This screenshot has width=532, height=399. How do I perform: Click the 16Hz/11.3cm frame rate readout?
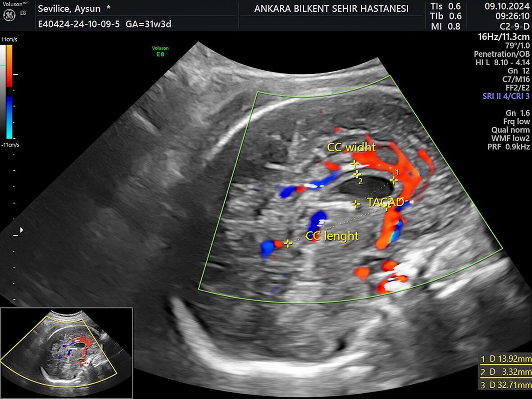(x=504, y=36)
